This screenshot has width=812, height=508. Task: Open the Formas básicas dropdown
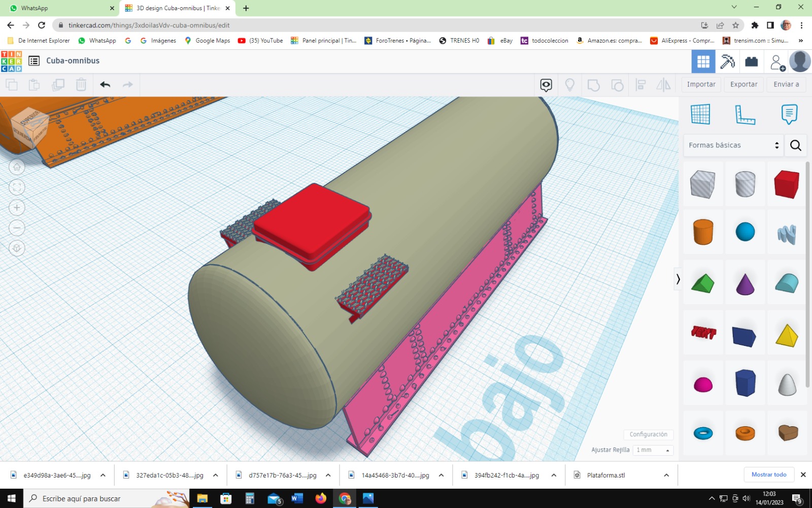[x=733, y=145]
